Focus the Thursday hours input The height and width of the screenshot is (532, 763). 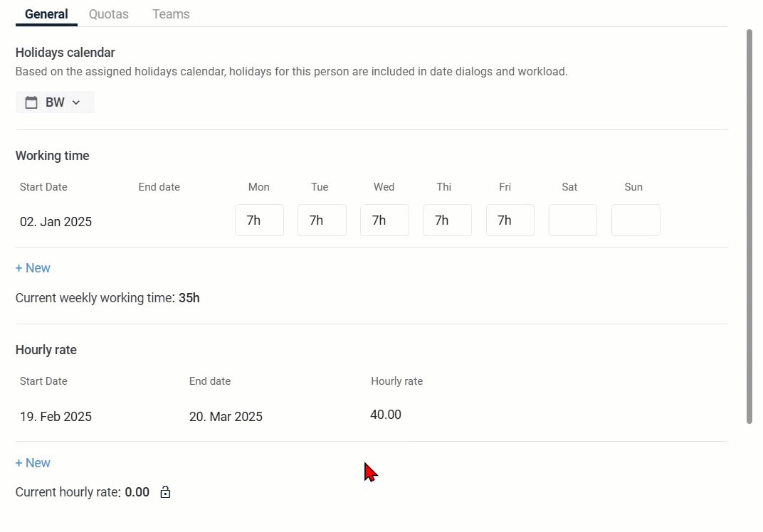tap(447, 220)
